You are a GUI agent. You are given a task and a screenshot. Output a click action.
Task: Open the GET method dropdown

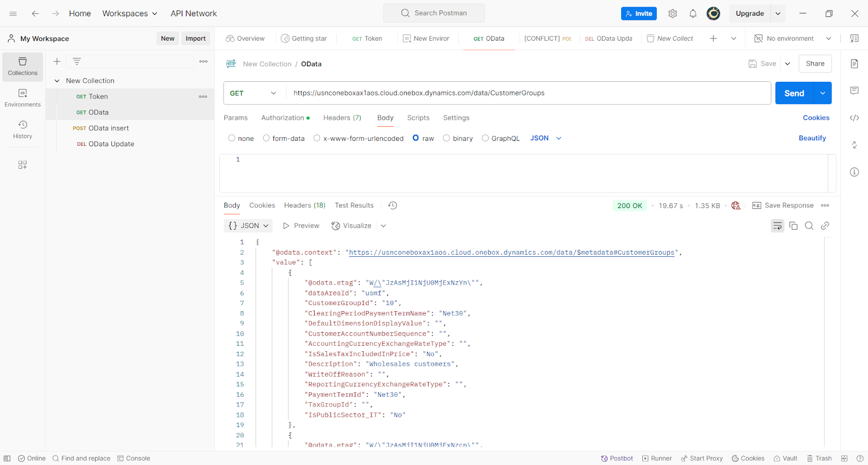(x=253, y=93)
